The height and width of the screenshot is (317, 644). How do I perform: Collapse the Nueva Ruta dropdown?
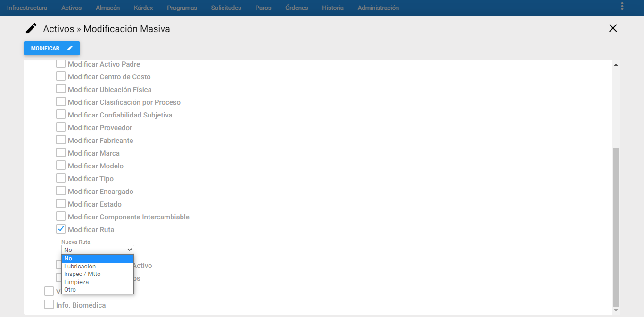(98, 250)
